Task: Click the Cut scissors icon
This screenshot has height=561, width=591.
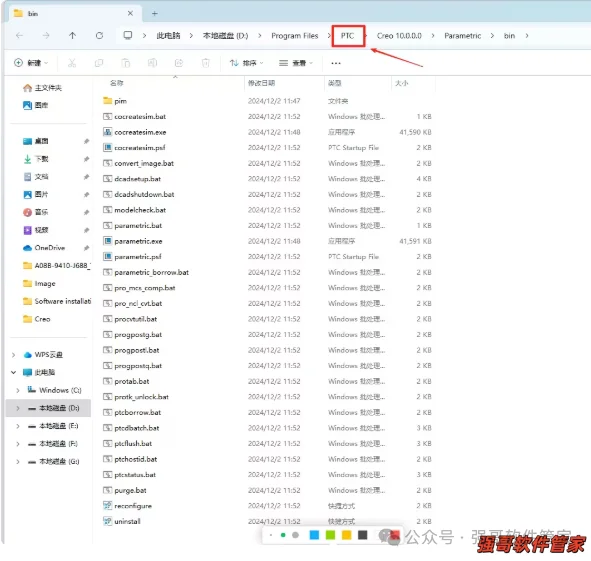Action: [x=72, y=63]
